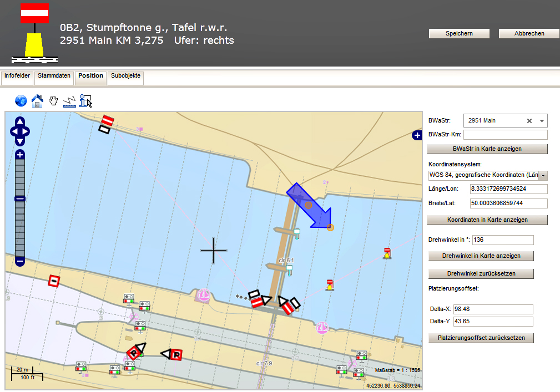The height and width of the screenshot is (392, 560).
Task: Click the Speichern button
Action: click(459, 34)
